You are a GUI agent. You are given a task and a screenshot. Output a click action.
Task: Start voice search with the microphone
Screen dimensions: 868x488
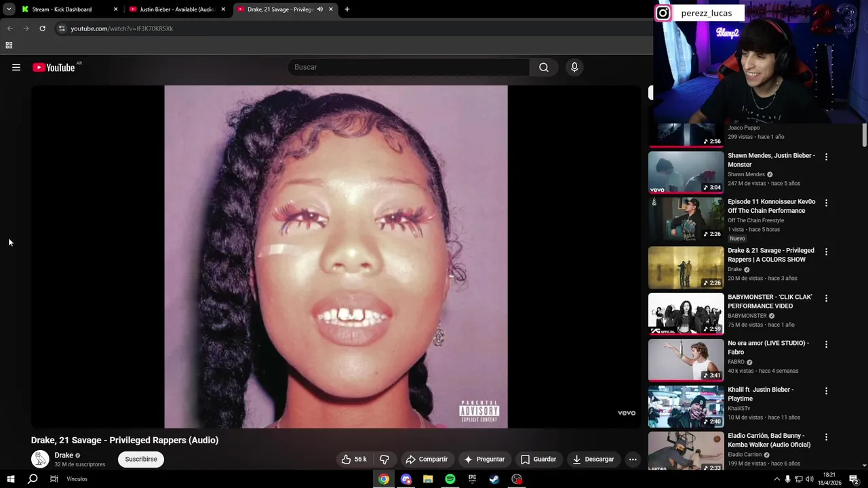[574, 67]
